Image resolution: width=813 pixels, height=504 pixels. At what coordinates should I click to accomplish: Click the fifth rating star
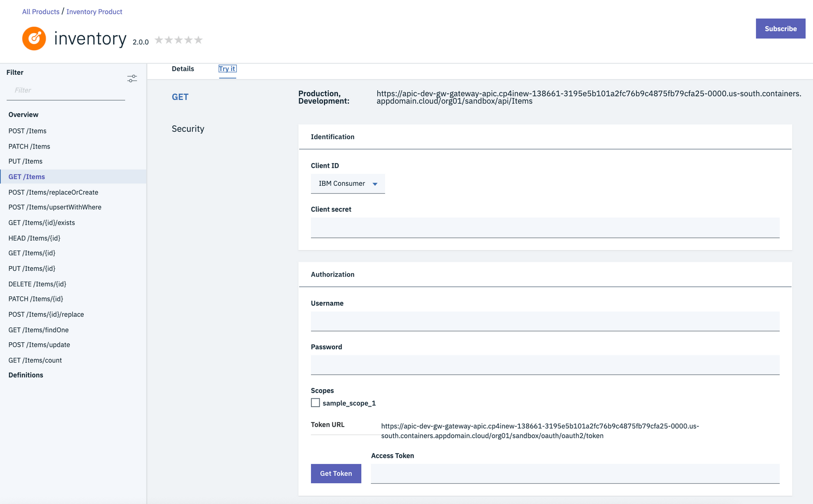click(x=199, y=40)
